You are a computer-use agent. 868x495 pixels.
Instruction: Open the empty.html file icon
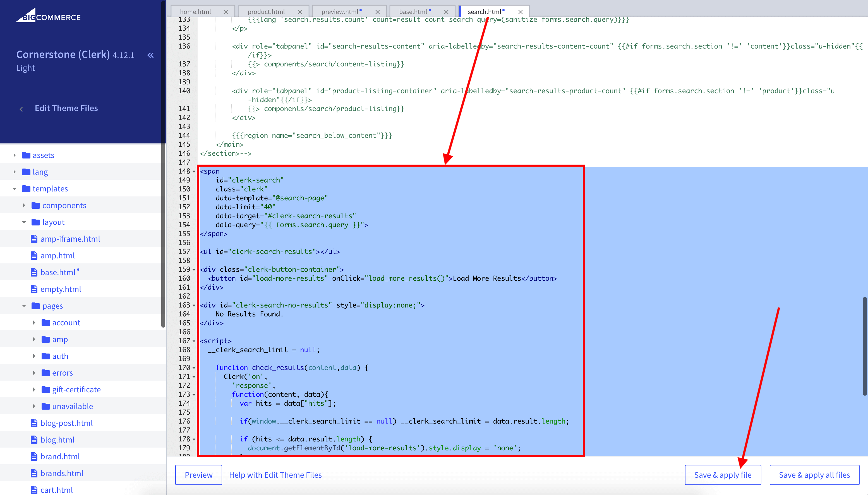tap(34, 289)
